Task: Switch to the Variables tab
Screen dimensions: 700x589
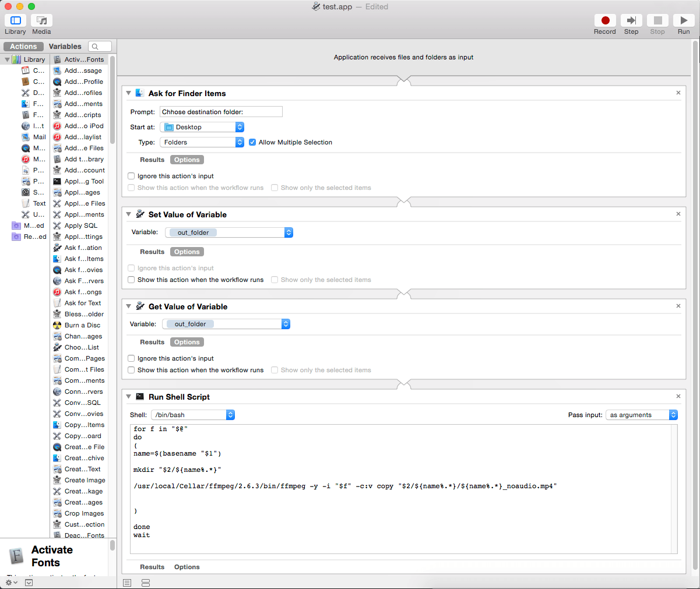Action: click(65, 47)
